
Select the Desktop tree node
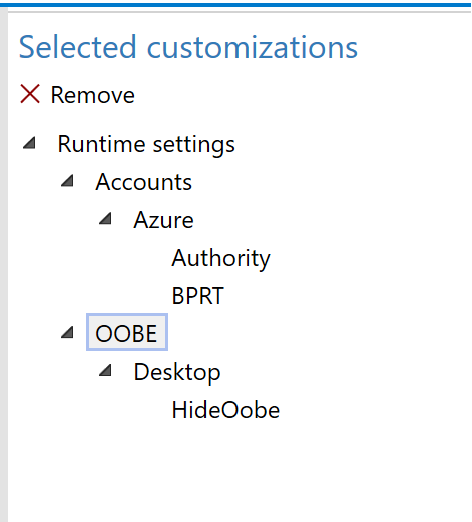click(177, 372)
